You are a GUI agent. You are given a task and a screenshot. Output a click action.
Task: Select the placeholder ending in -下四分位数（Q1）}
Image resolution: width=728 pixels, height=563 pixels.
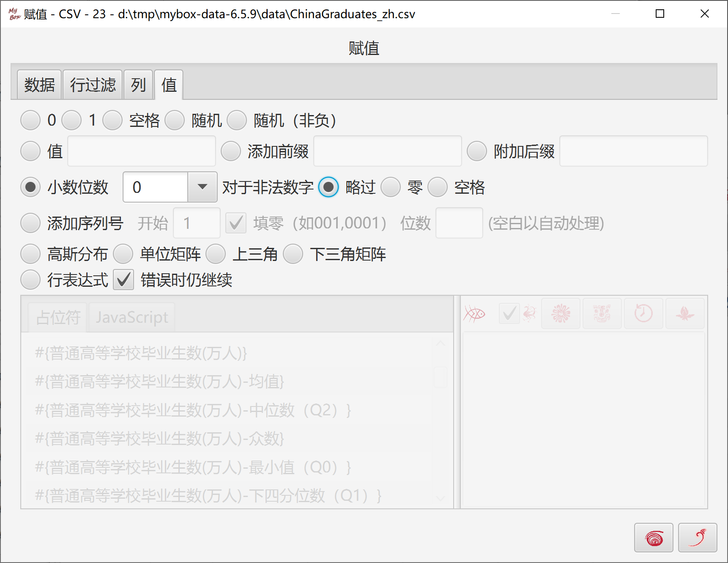tap(228, 495)
